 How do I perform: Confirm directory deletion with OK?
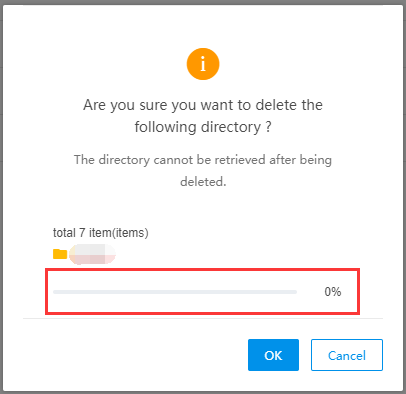(273, 355)
